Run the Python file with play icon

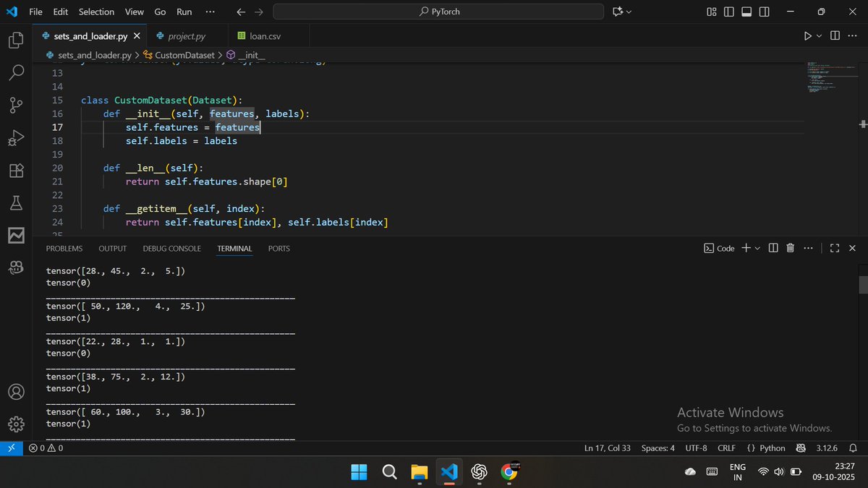pos(808,35)
